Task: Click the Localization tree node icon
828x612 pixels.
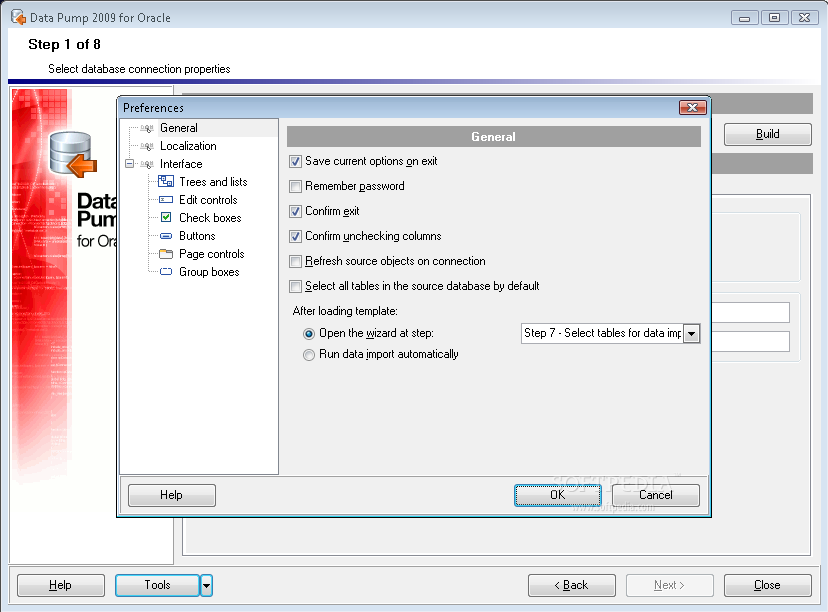Action: pyautogui.click(x=147, y=146)
